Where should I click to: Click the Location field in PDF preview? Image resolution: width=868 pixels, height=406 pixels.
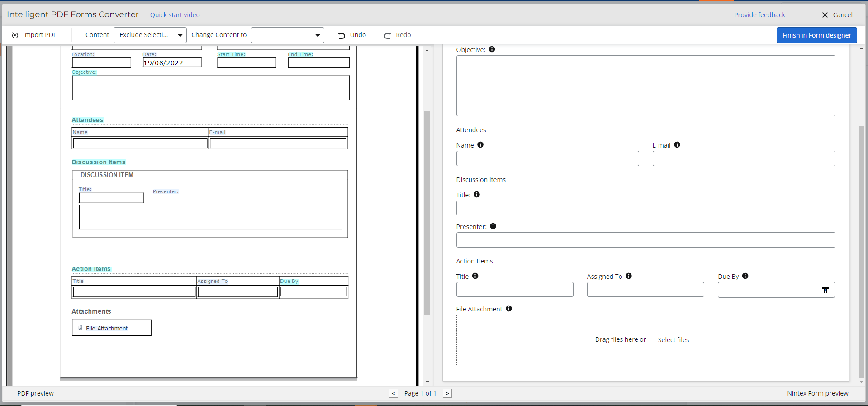(101, 63)
